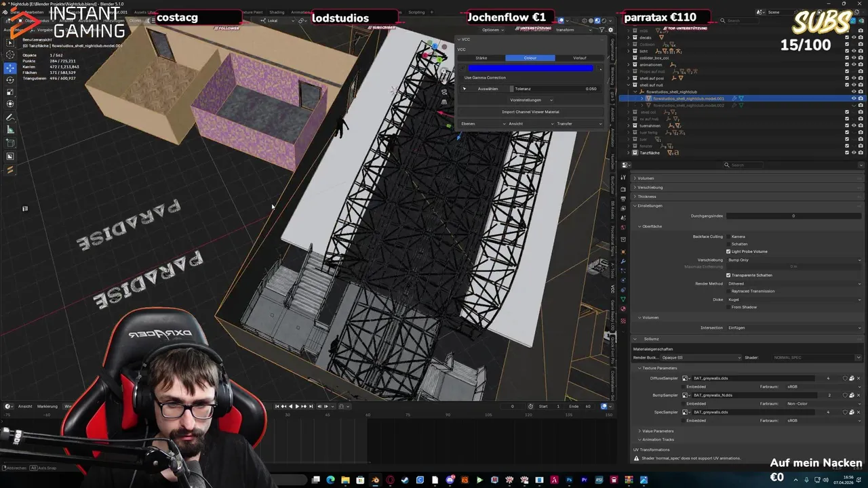This screenshot has height=488, width=868.
Task: Select the Measure tool in left toolbar
Action: pos(10,129)
